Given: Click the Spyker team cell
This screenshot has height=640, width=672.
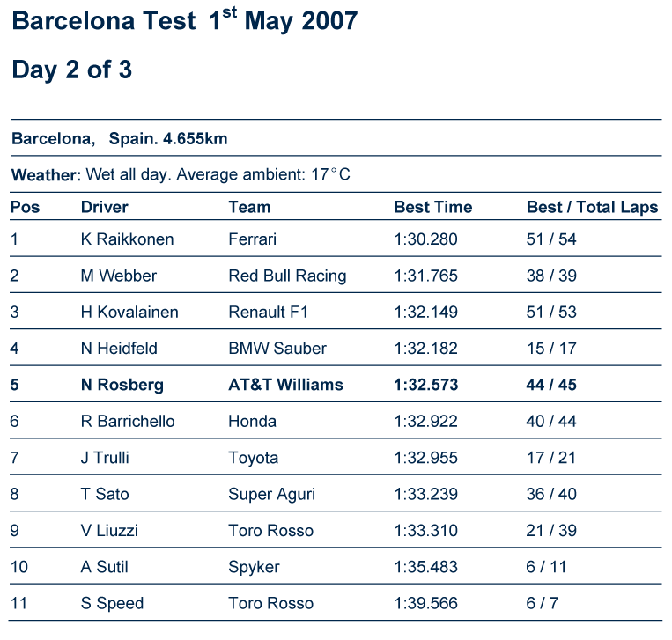Looking at the screenshot, I should 254,568.
